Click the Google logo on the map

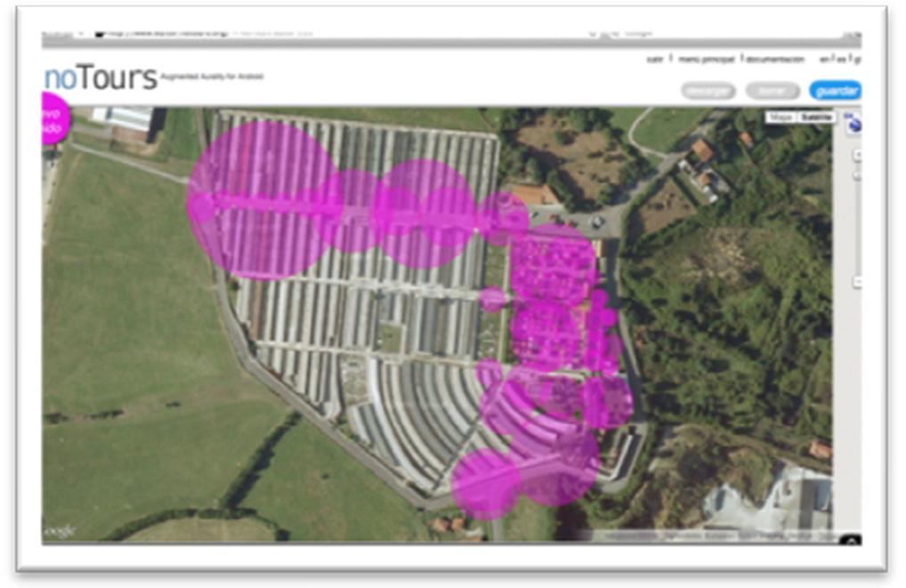tap(60, 531)
